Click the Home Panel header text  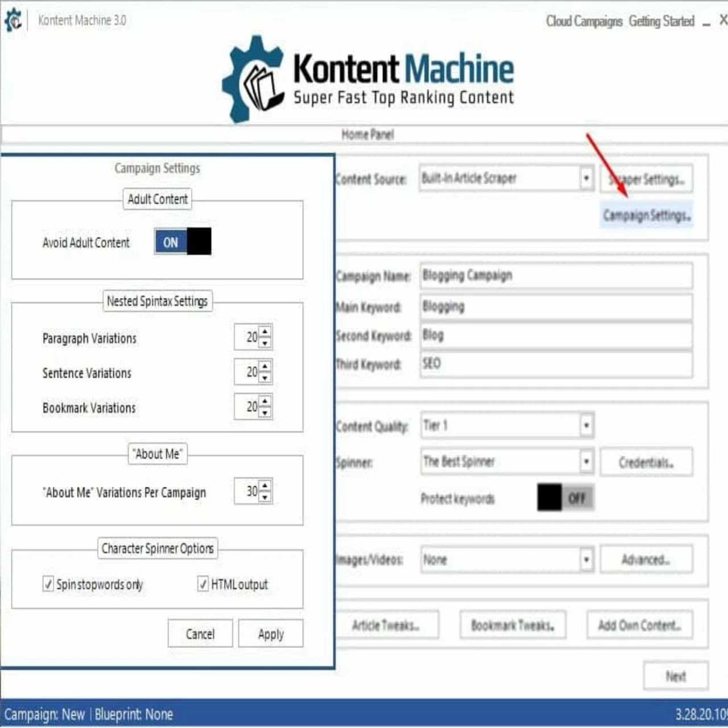[367, 134]
